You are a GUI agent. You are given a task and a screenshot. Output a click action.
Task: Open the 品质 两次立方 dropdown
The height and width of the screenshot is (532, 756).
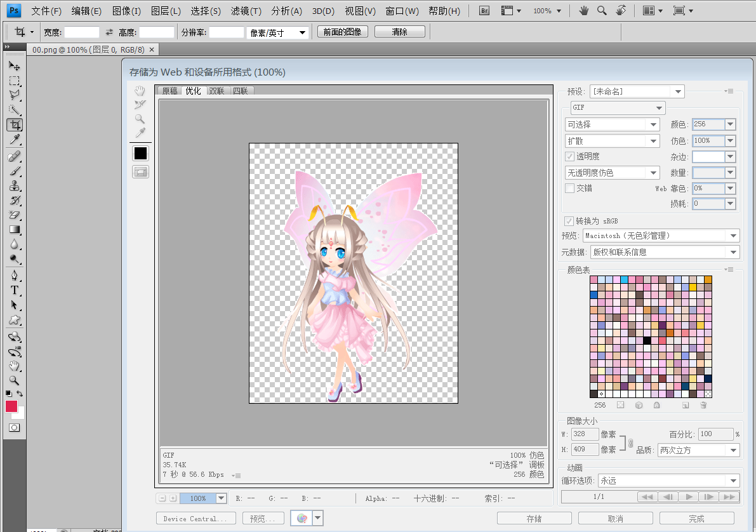click(x=699, y=451)
